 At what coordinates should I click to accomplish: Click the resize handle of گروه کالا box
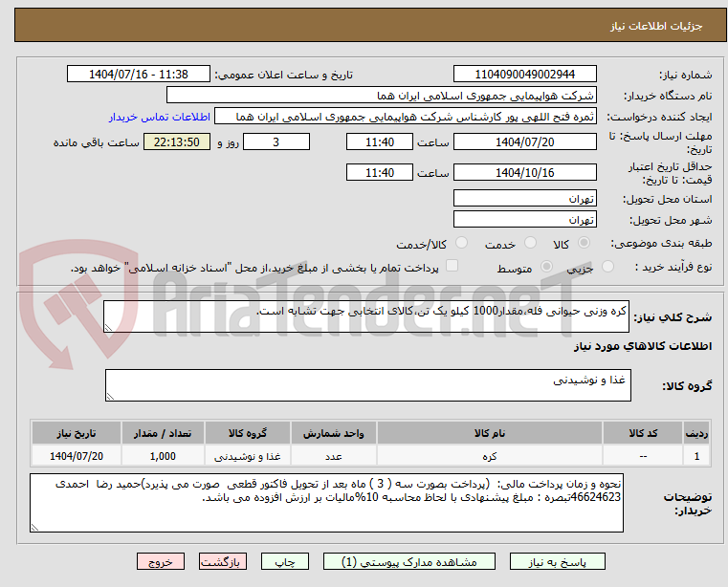pyautogui.click(x=110, y=397)
